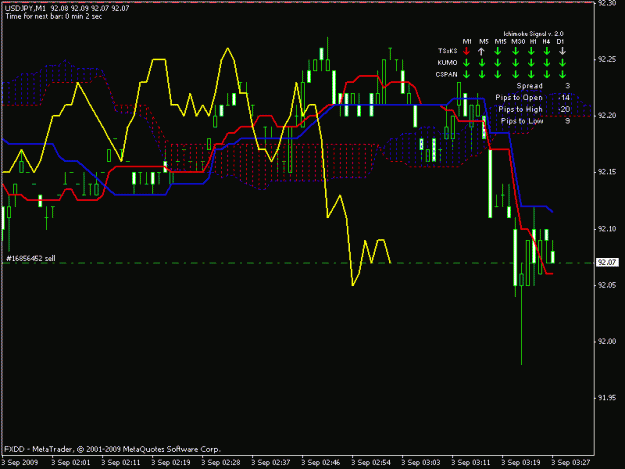Click the Pips to Low value 9
The image size is (625, 469).
tap(567, 121)
